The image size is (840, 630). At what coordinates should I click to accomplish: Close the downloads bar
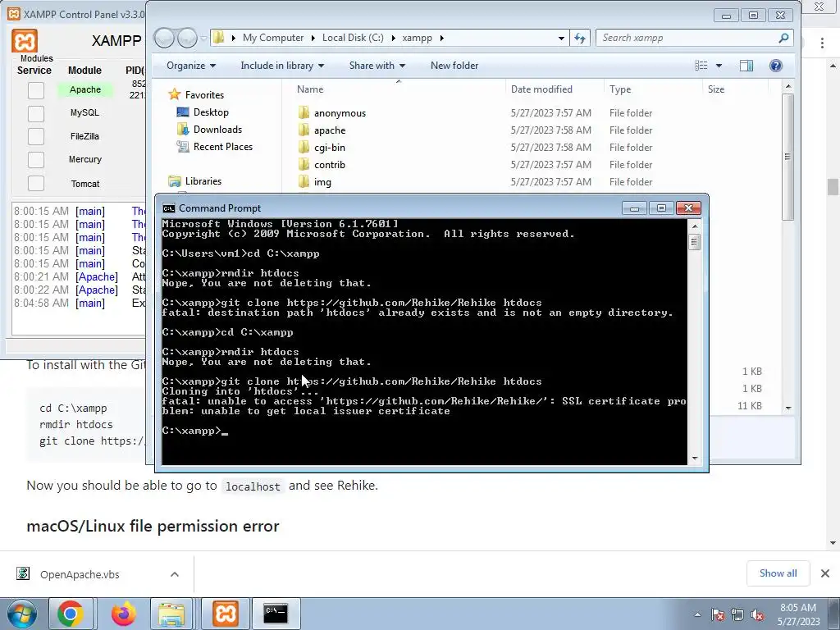pos(825,573)
